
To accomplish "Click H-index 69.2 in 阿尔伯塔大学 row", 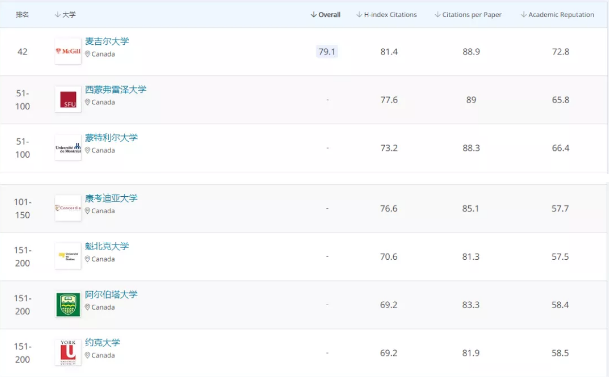I will (x=388, y=305).
